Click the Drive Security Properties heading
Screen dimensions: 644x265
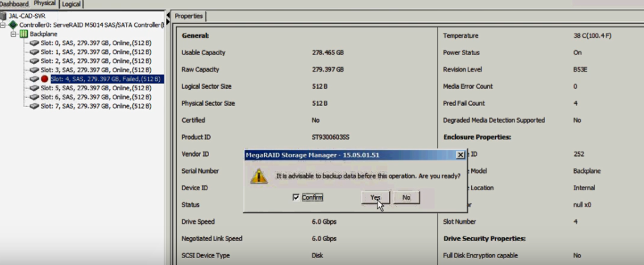[485, 238]
